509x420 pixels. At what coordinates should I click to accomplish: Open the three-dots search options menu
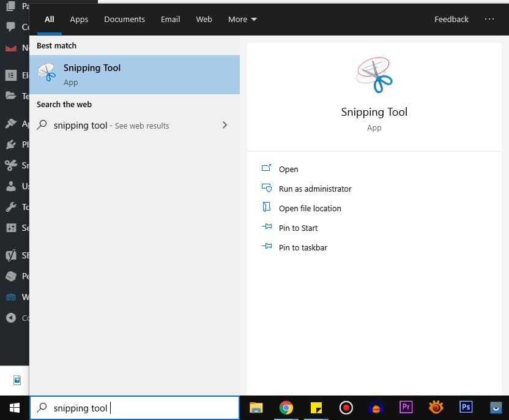(489, 19)
